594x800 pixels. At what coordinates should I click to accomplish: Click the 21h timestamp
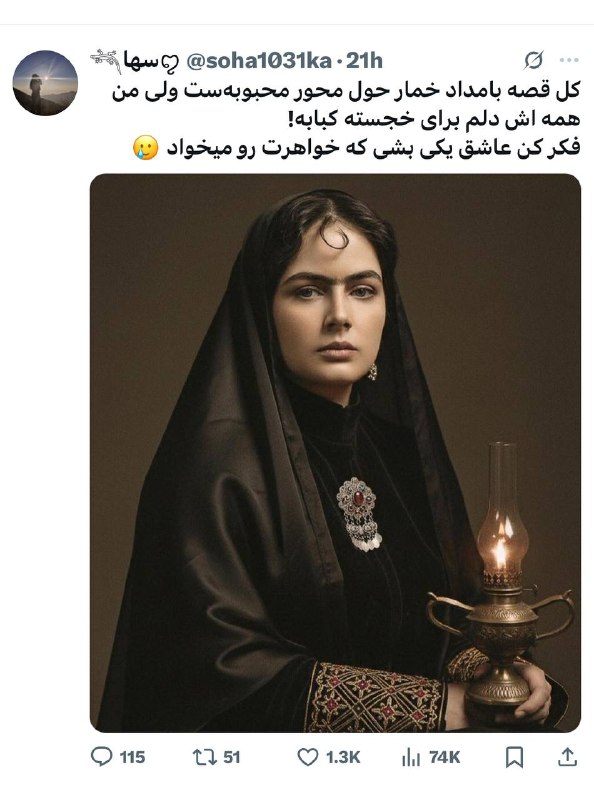pyautogui.click(x=364, y=61)
